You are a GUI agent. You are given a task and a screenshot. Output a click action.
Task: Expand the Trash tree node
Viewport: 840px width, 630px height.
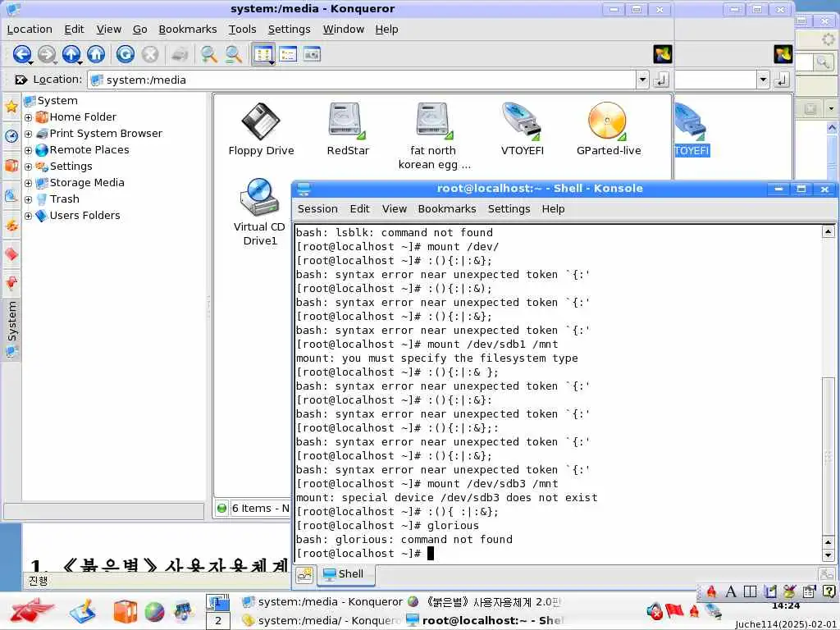[x=29, y=200]
